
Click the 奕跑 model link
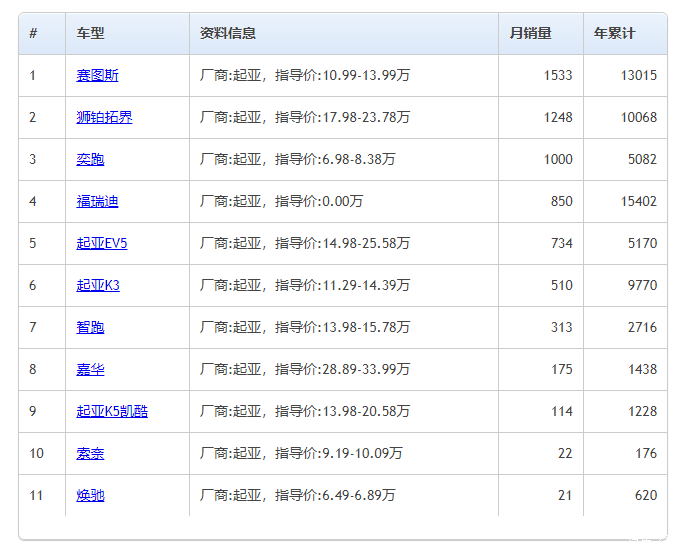click(x=90, y=159)
